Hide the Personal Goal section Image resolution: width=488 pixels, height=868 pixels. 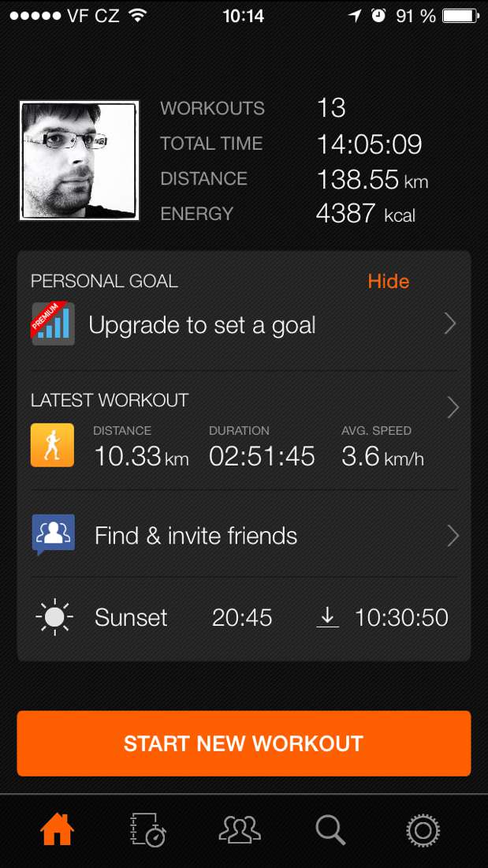pyautogui.click(x=389, y=282)
